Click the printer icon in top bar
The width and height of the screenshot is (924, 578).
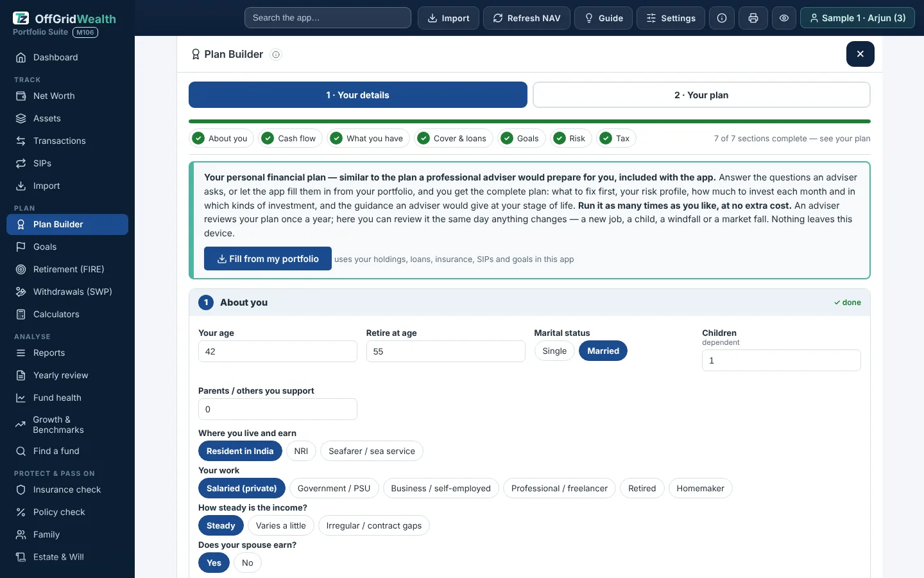tap(753, 18)
